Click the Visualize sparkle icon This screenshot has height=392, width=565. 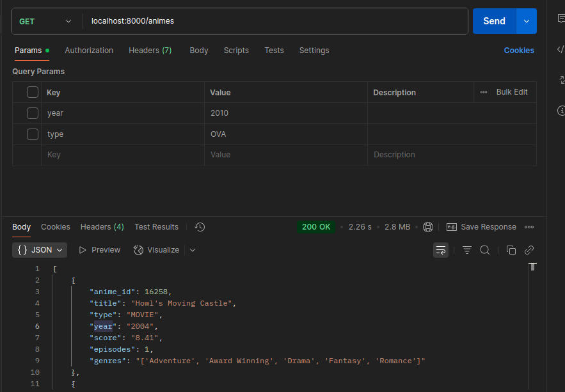(x=138, y=250)
